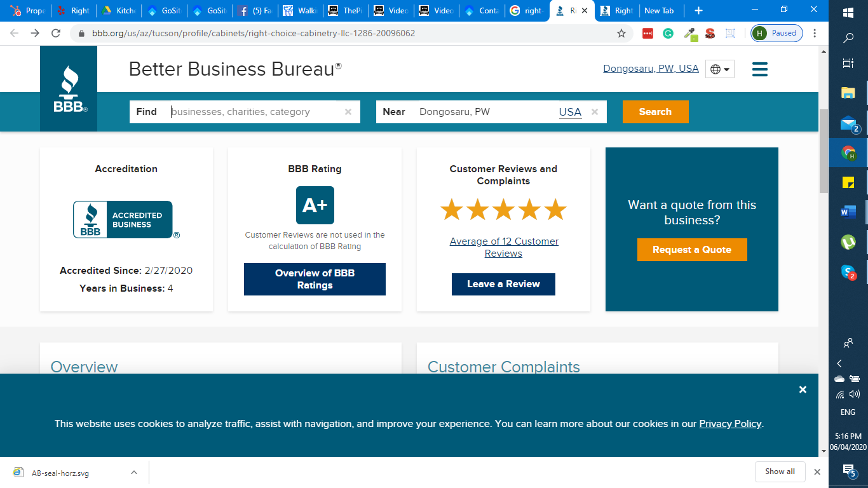868x488 pixels.
Task: Click Request a Quote button
Action: pyautogui.click(x=691, y=250)
